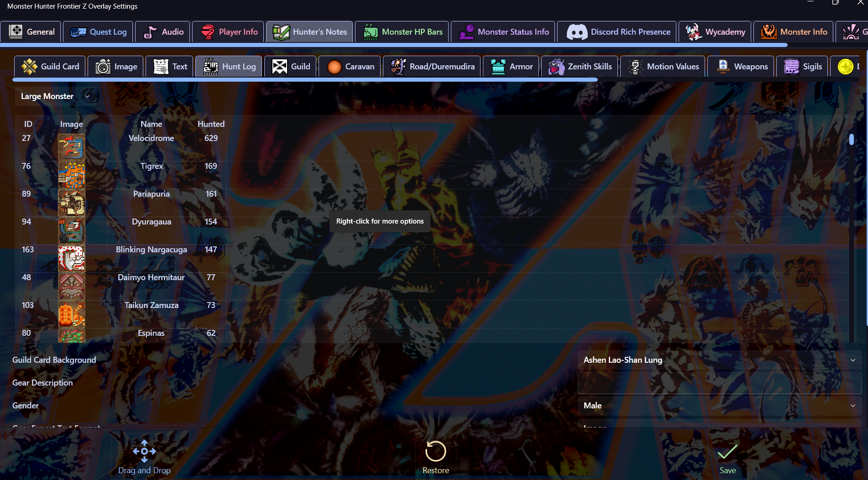868x480 pixels.
Task: Click the yellow orb sub-tab icon
Action: (845, 67)
